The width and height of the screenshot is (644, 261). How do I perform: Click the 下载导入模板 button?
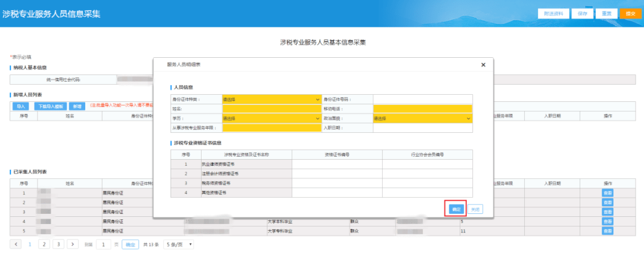[x=50, y=106]
